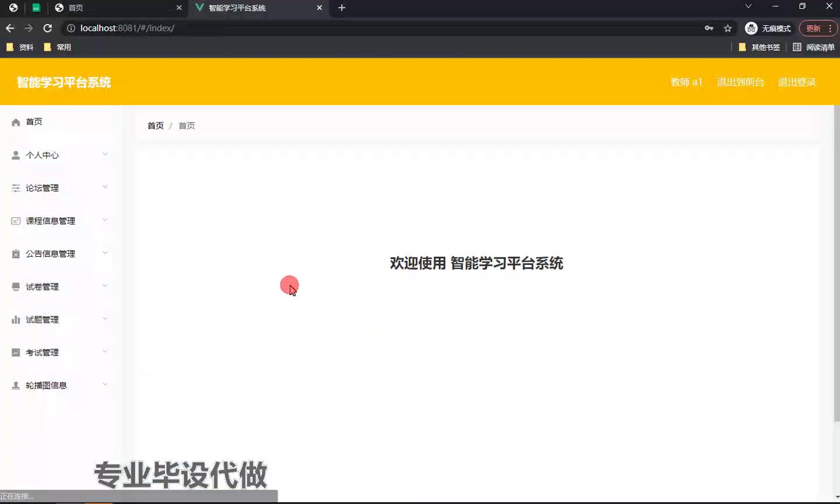
Task: Reload the page using the refresh button
Action: point(48,28)
